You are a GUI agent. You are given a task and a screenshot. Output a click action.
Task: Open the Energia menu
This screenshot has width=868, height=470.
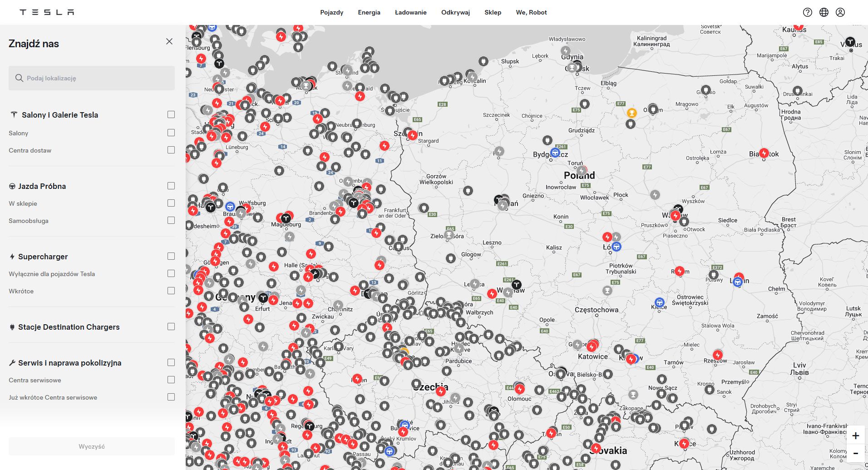coord(369,12)
